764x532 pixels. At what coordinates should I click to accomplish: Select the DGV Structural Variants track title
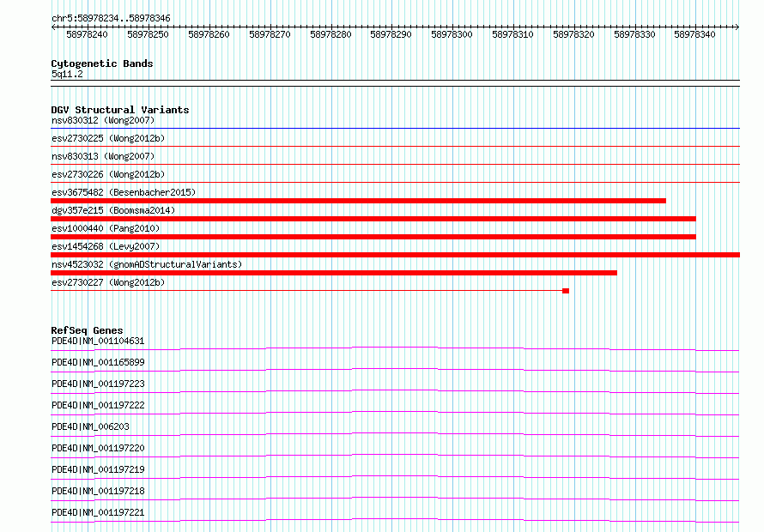pos(120,110)
